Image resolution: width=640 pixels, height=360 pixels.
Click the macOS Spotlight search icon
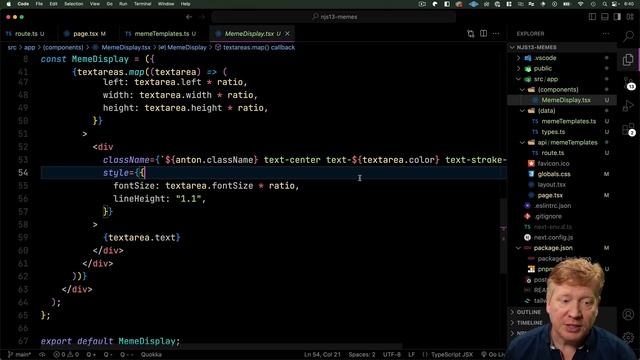[604, 4]
